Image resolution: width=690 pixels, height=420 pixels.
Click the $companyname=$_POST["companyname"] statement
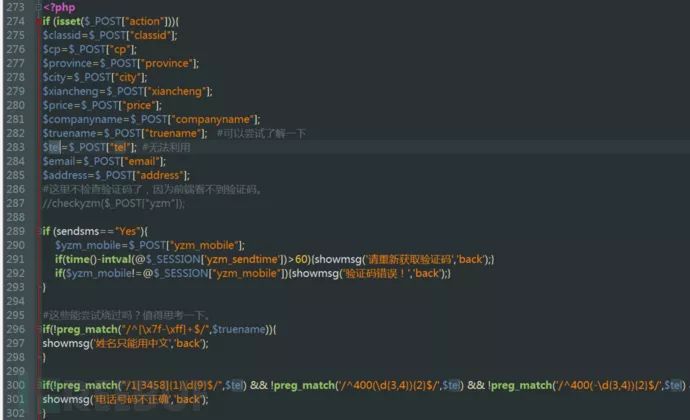pos(151,119)
